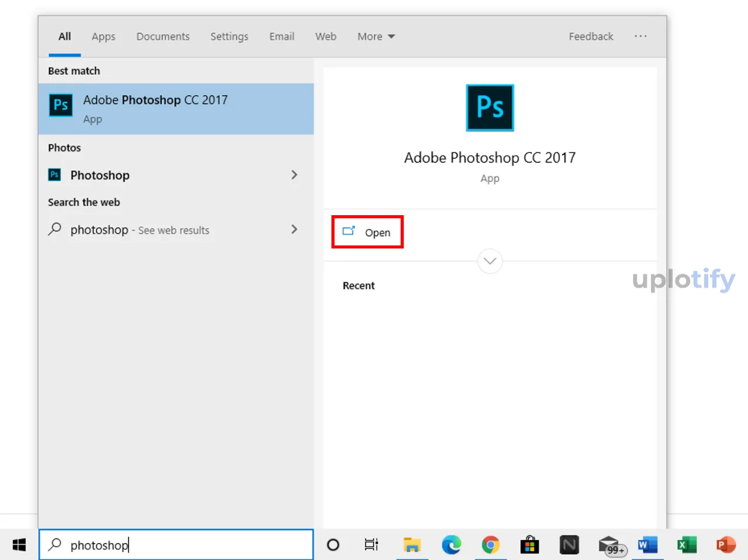Click the Feedback link
This screenshot has width=748, height=560.
pos(591,36)
